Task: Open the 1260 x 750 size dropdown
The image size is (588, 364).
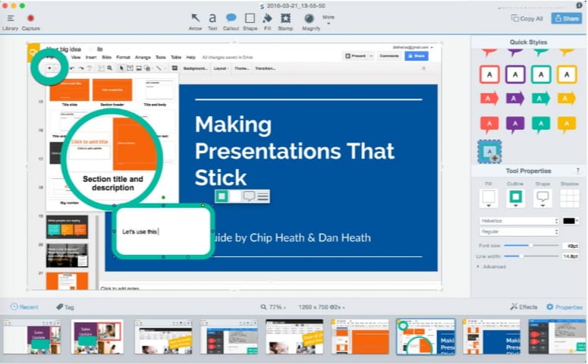Action: tap(322, 307)
